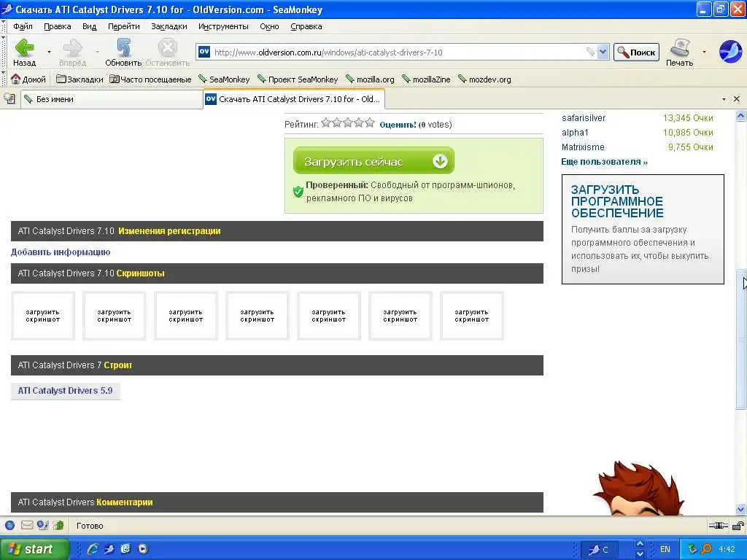Select the Скачать ATI Catalyst Drivers tab
Viewport: 747px width, 560px height.
pos(294,99)
